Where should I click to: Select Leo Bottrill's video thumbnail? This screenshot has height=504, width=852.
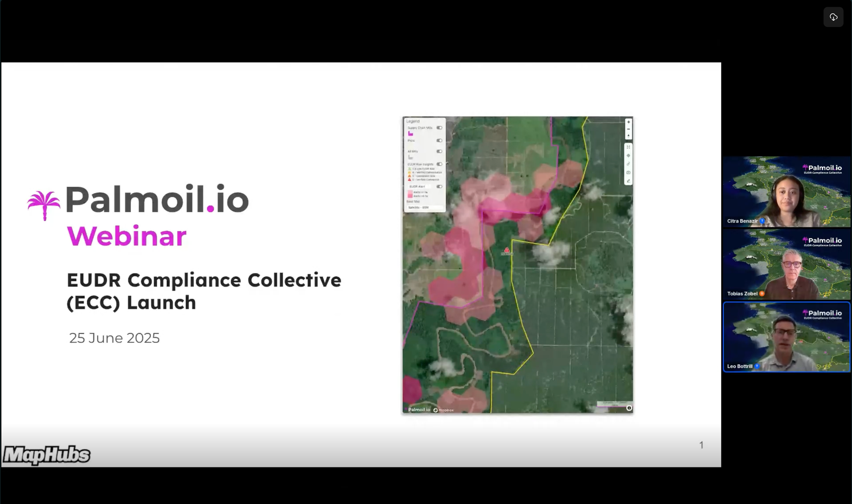786,337
